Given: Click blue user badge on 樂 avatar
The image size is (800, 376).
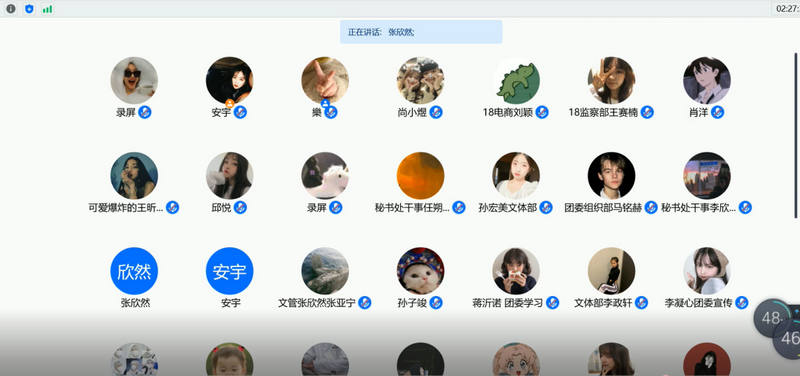Looking at the screenshot, I should (x=325, y=104).
